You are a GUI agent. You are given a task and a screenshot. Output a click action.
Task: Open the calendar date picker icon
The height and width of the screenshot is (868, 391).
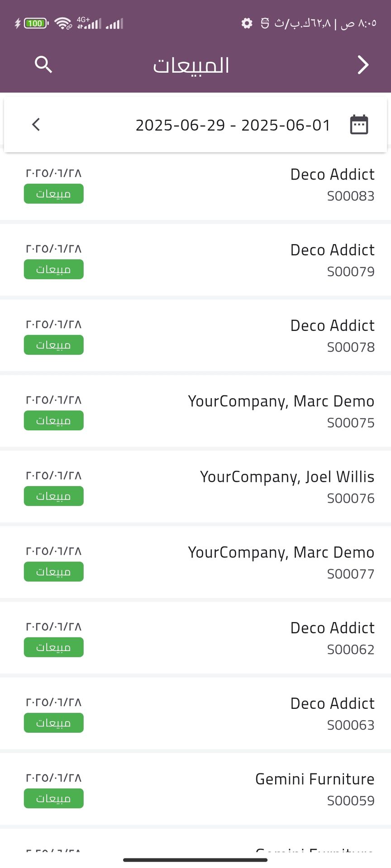pos(359,125)
